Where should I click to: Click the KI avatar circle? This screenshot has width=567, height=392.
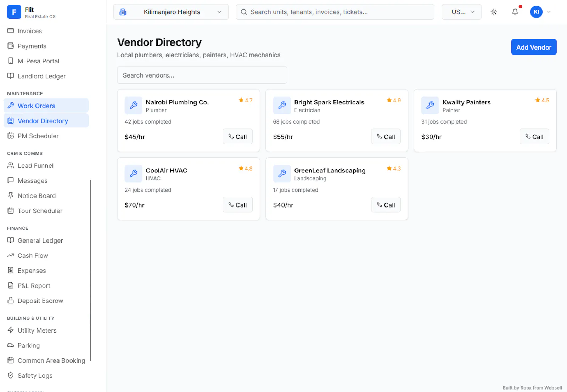pyautogui.click(x=536, y=12)
